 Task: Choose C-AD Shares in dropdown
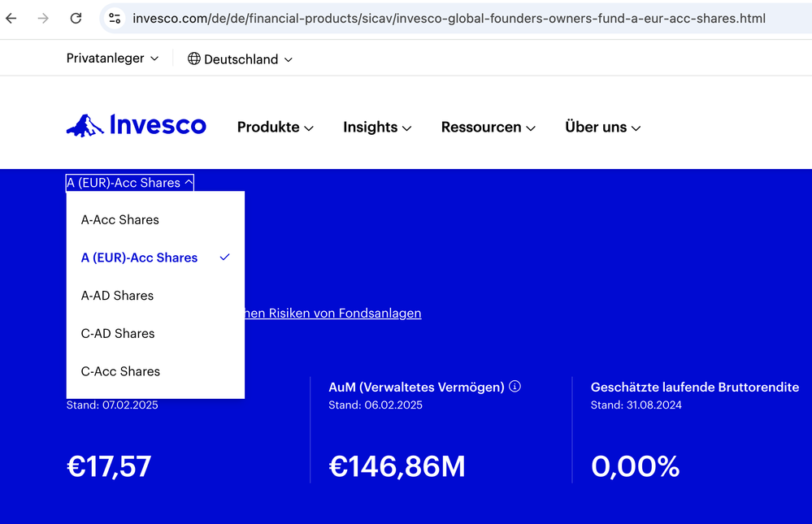pyautogui.click(x=155, y=333)
